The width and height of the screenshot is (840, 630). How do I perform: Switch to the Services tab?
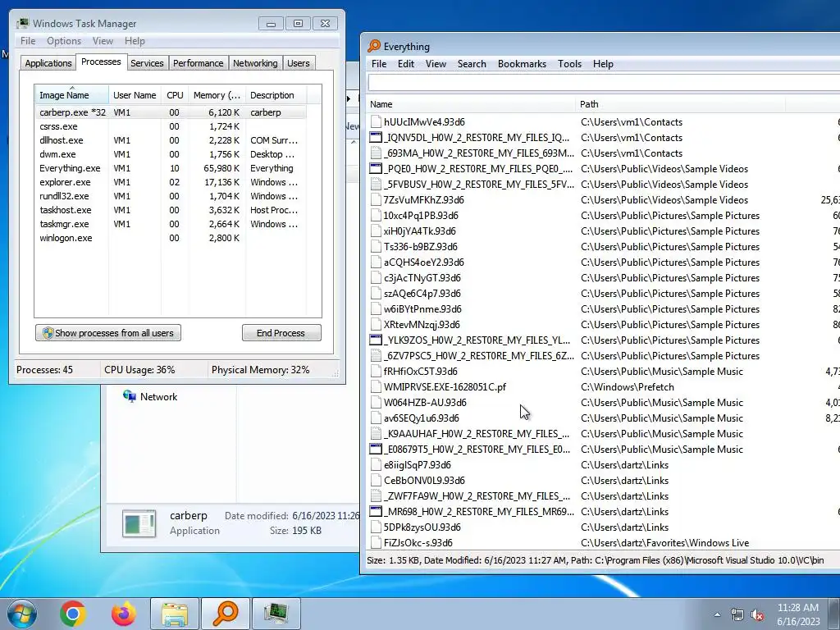click(147, 62)
